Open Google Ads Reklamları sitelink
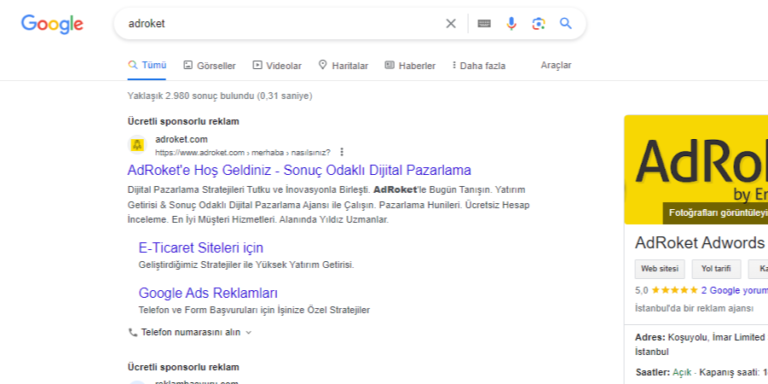Image resolution: width=768 pixels, height=384 pixels. click(208, 293)
